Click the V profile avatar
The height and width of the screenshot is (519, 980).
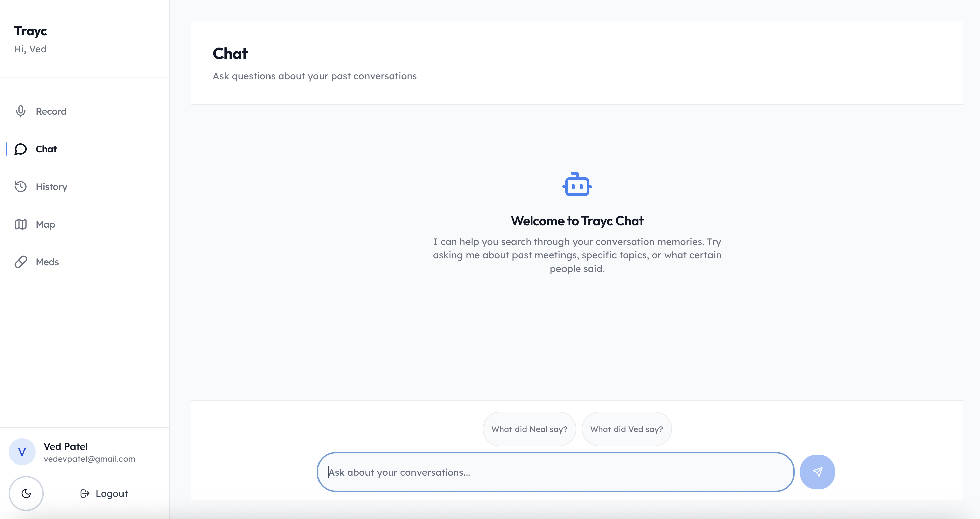point(22,452)
